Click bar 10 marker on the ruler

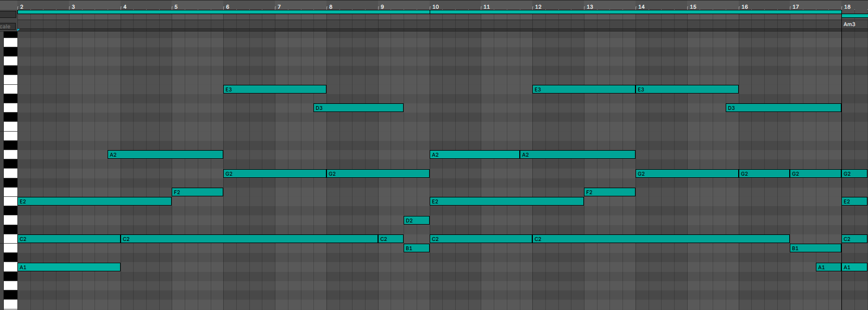click(435, 7)
